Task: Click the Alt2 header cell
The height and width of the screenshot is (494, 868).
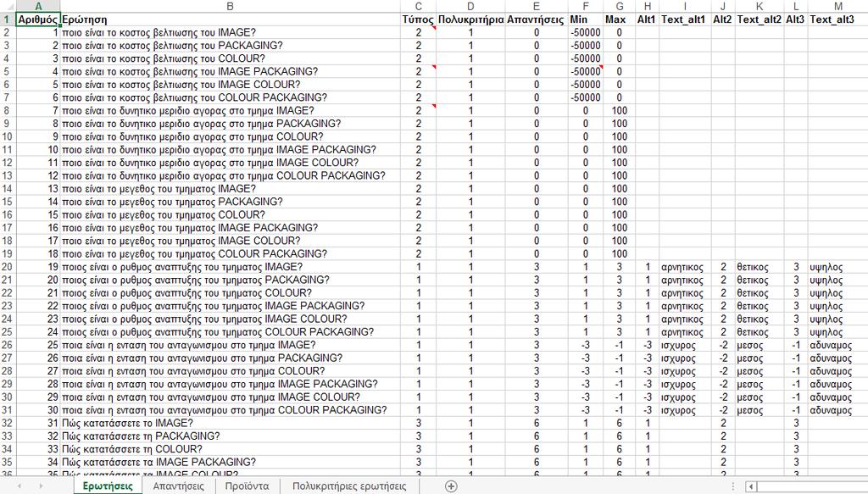Action: click(723, 19)
